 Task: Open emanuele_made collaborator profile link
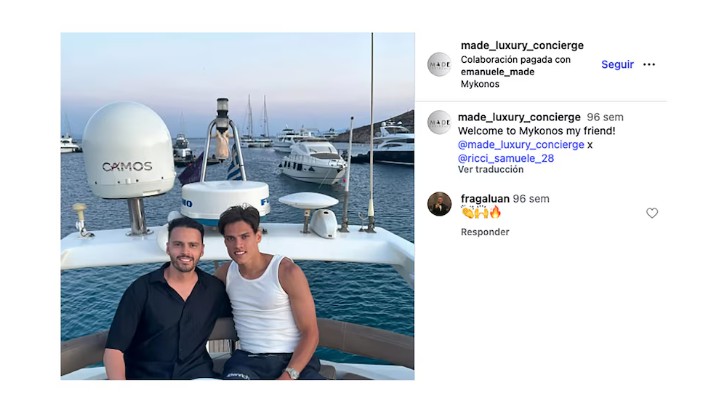click(x=497, y=72)
